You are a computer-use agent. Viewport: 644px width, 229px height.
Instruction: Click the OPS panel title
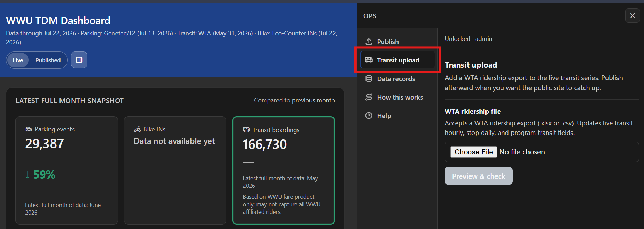tap(370, 16)
